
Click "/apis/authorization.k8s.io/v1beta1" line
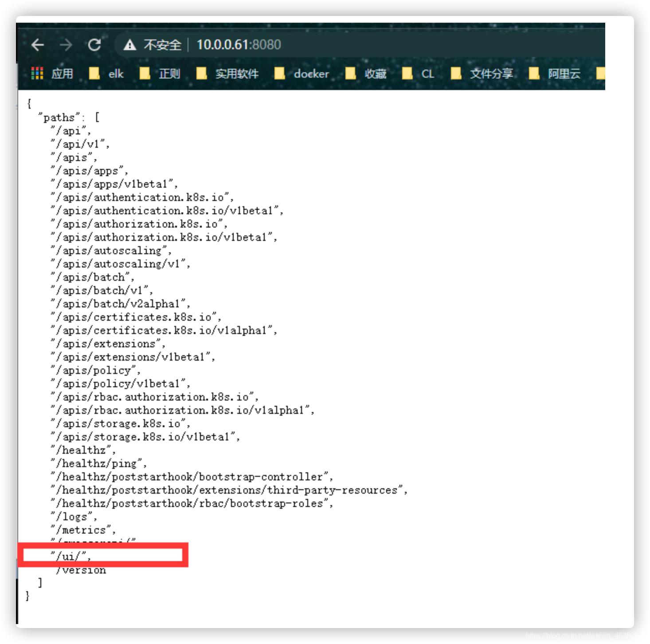[x=164, y=237]
